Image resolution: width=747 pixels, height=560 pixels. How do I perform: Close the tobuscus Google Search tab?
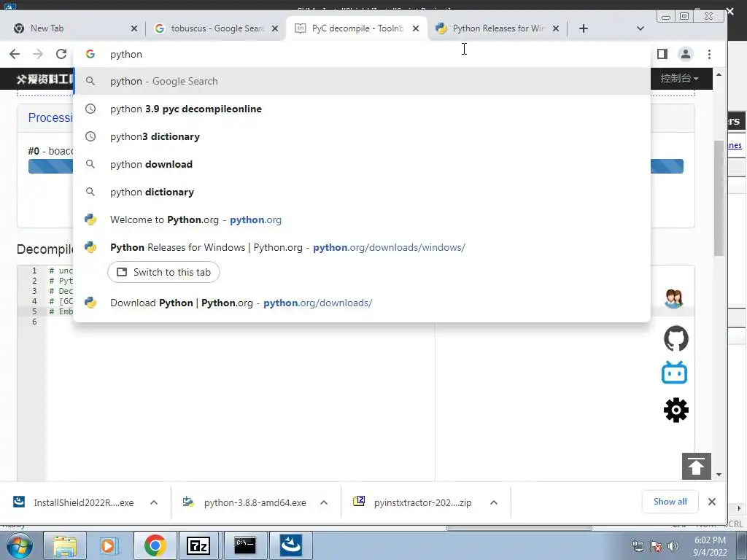[x=275, y=28]
